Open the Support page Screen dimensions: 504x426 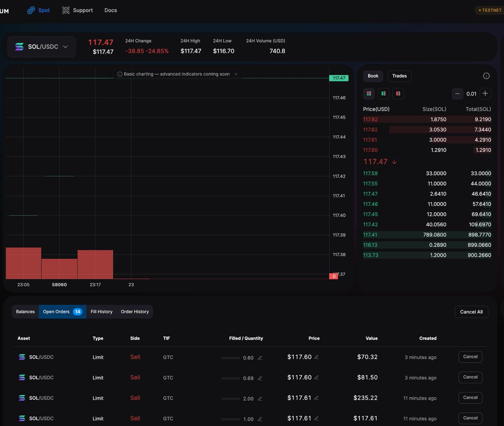coord(78,10)
